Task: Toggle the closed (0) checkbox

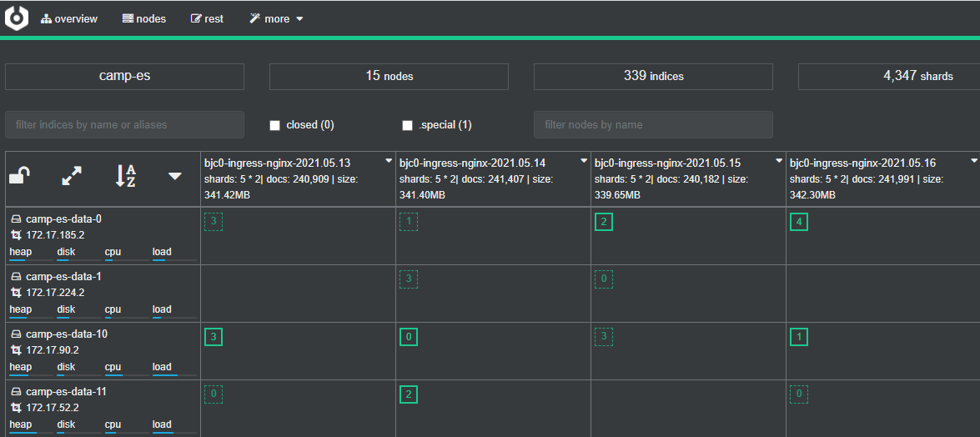Action: (x=274, y=125)
